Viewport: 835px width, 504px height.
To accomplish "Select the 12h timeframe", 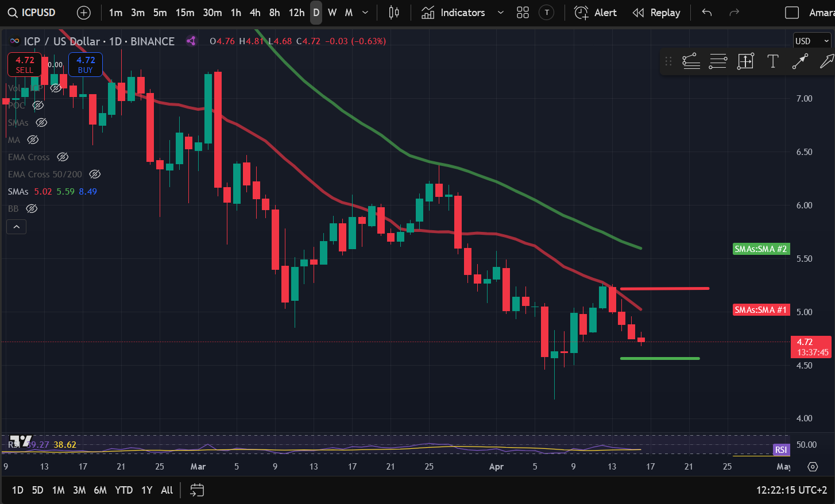I will coord(296,13).
